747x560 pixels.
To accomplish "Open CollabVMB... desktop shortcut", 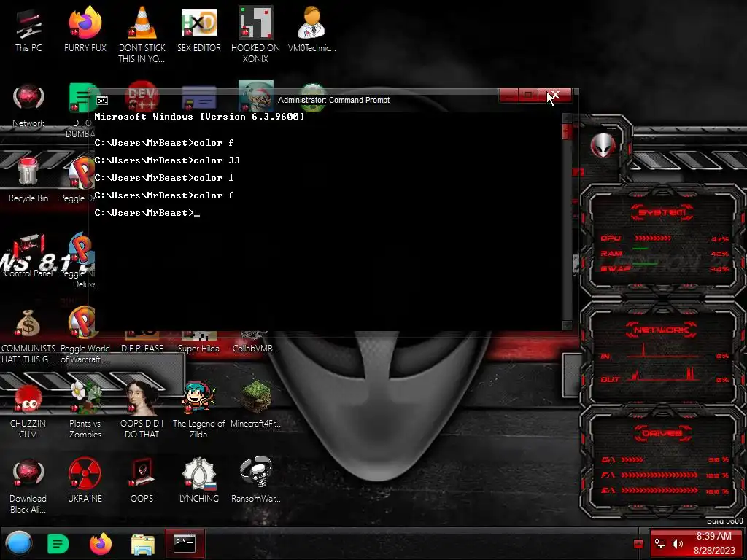I will coord(256,343).
